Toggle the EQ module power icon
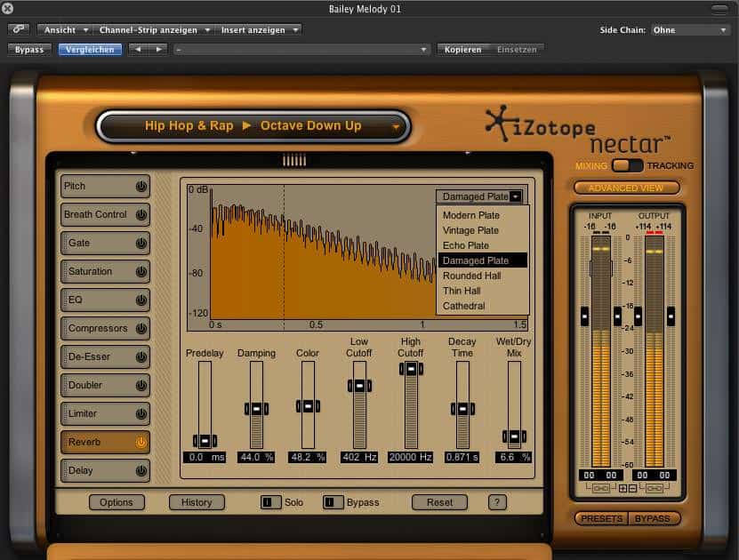739x560 pixels. [x=141, y=300]
